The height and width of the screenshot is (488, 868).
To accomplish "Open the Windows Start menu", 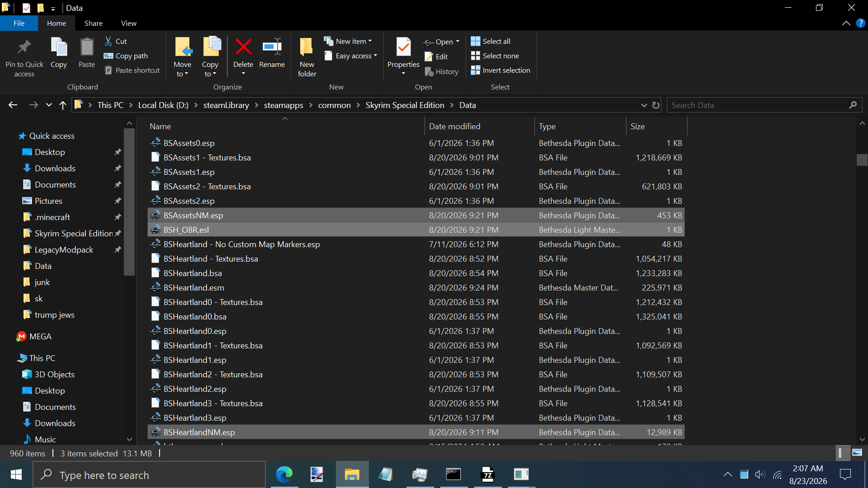I will pos(16,474).
